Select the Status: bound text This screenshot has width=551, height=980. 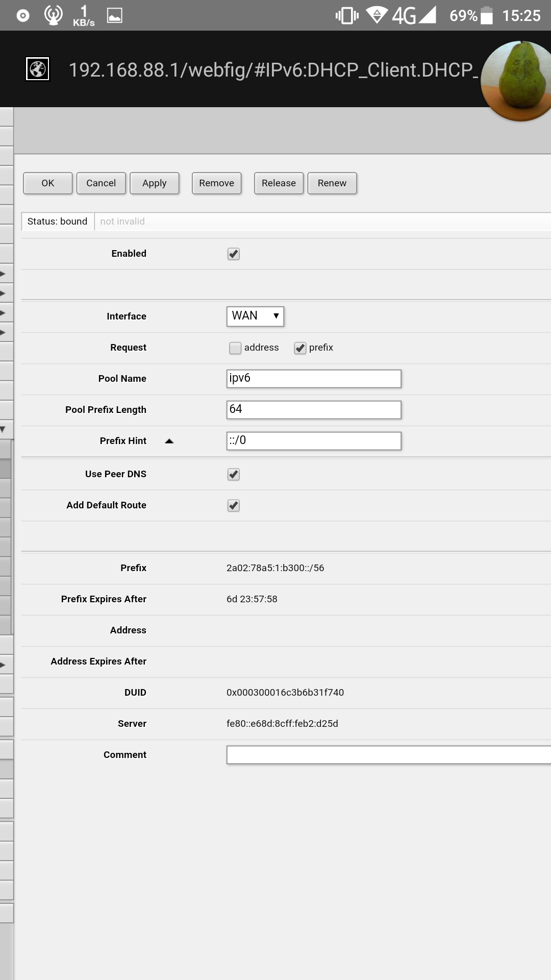pyautogui.click(x=57, y=222)
